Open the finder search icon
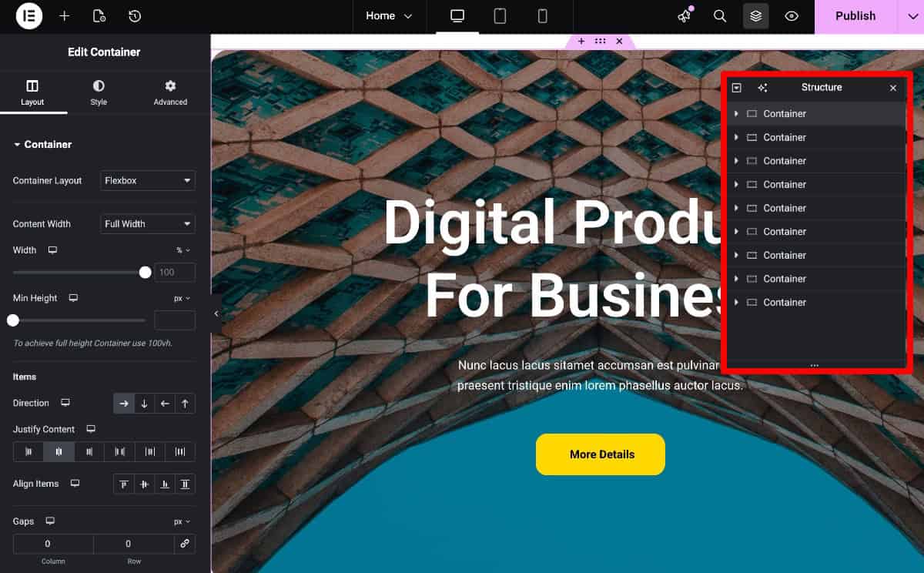Image resolution: width=924 pixels, height=573 pixels. (x=720, y=16)
